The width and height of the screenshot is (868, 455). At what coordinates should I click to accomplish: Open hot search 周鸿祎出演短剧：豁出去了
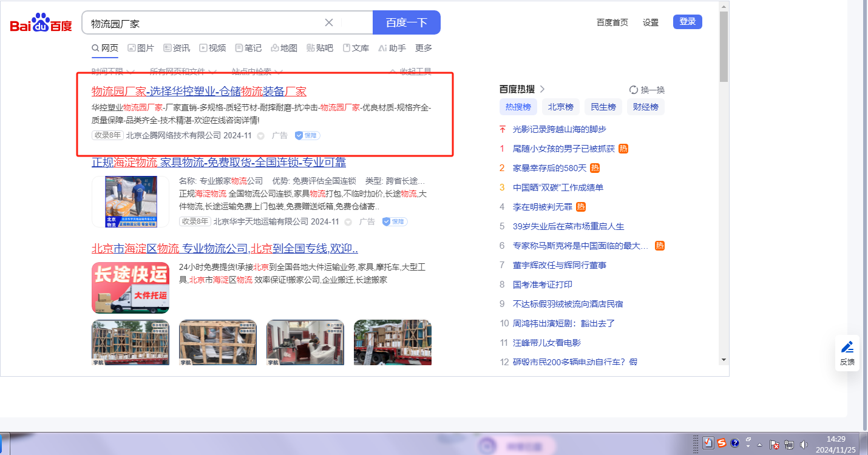click(x=565, y=323)
